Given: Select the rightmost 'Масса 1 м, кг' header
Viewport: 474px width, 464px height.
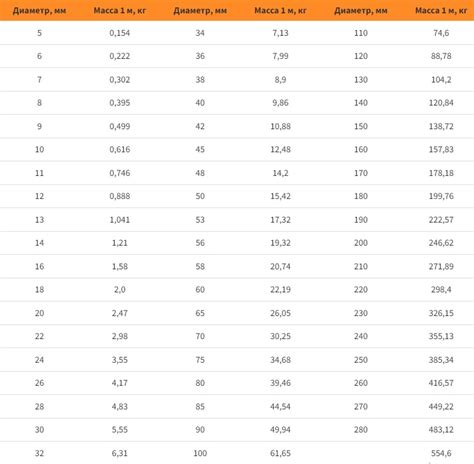Looking at the screenshot, I should tap(441, 11).
